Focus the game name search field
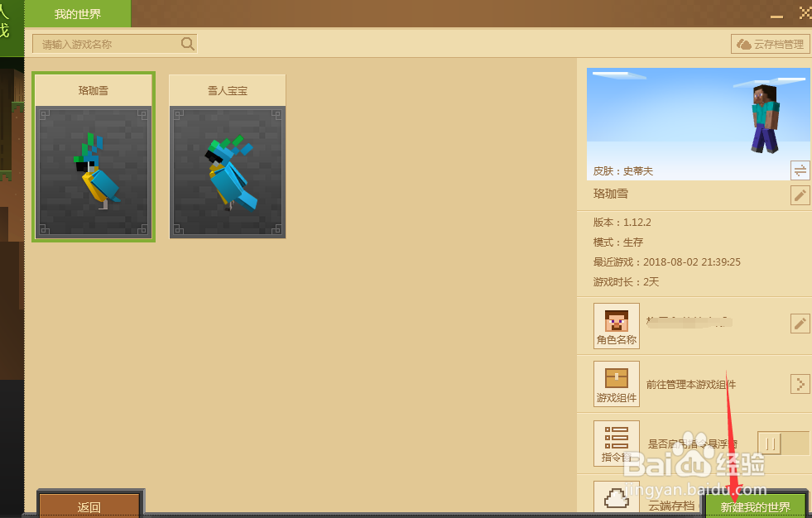The height and width of the screenshot is (518, 812). tap(114, 44)
